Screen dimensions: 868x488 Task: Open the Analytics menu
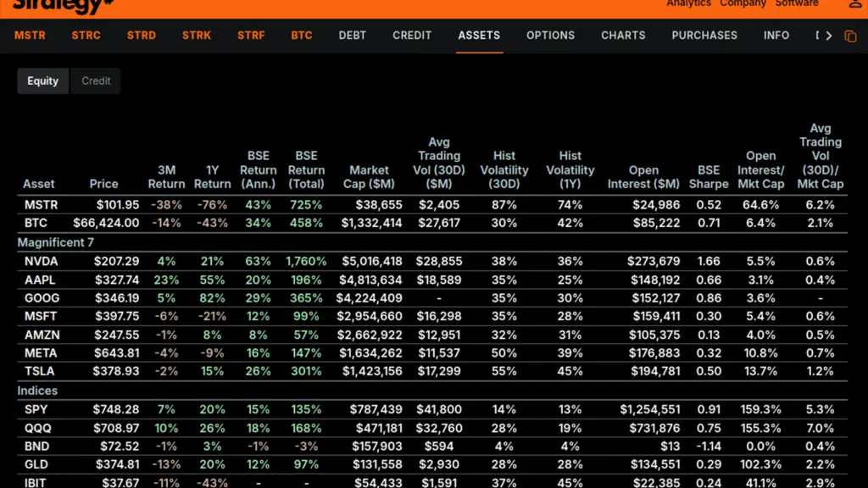click(x=688, y=3)
